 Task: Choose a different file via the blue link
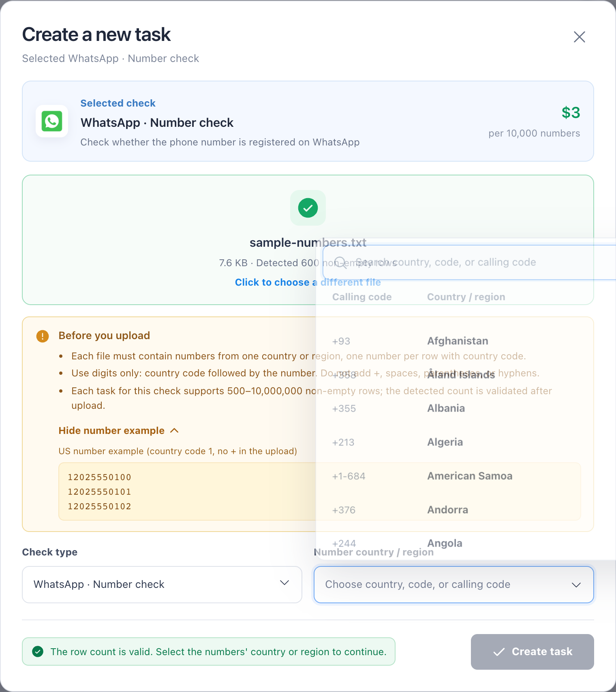point(308,282)
